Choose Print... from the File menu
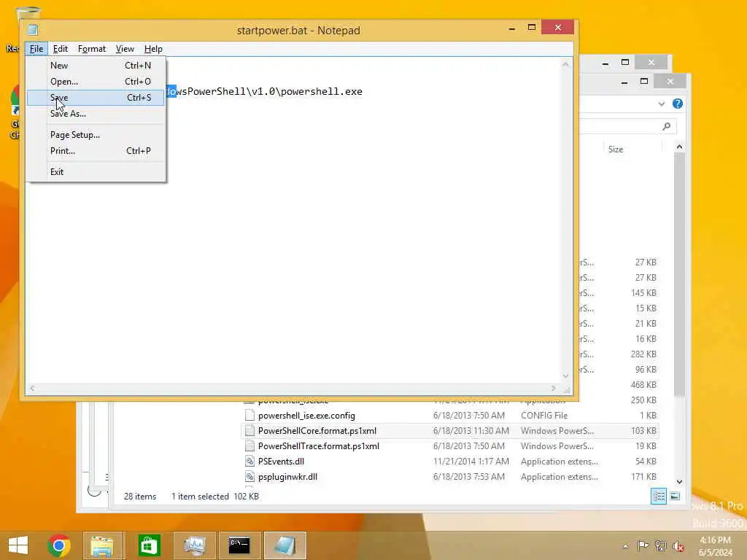 (96, 151)
